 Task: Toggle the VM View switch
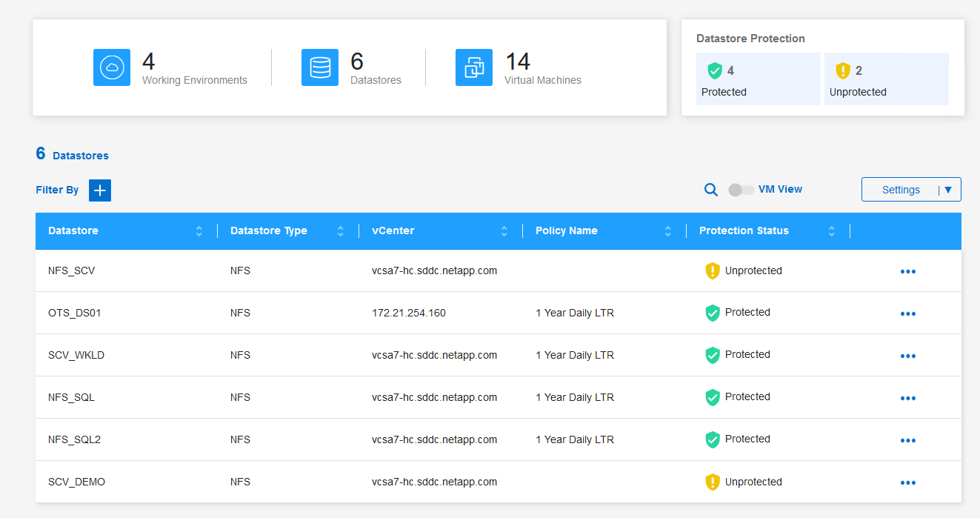(x=741, y=190)
